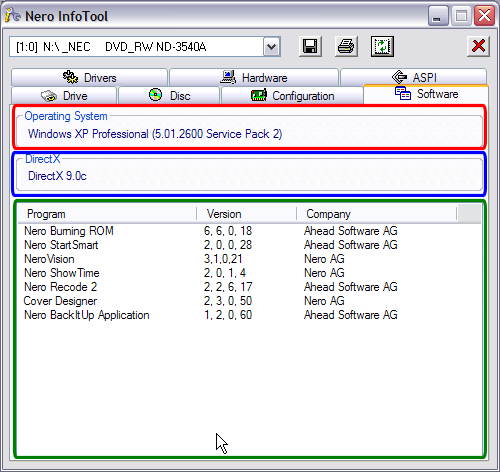Sort list by Version column header
The width and height of the screenshot is (500, 472).
(x=247, y=214)
